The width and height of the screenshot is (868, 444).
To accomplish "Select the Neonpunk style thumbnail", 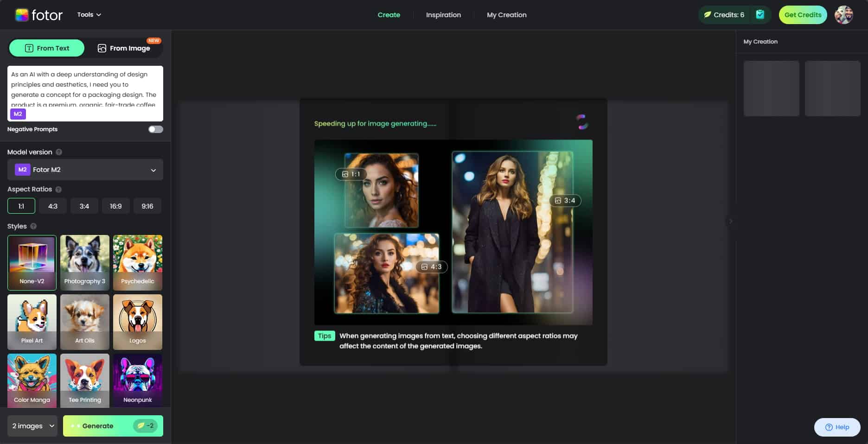I will point(137,381).
